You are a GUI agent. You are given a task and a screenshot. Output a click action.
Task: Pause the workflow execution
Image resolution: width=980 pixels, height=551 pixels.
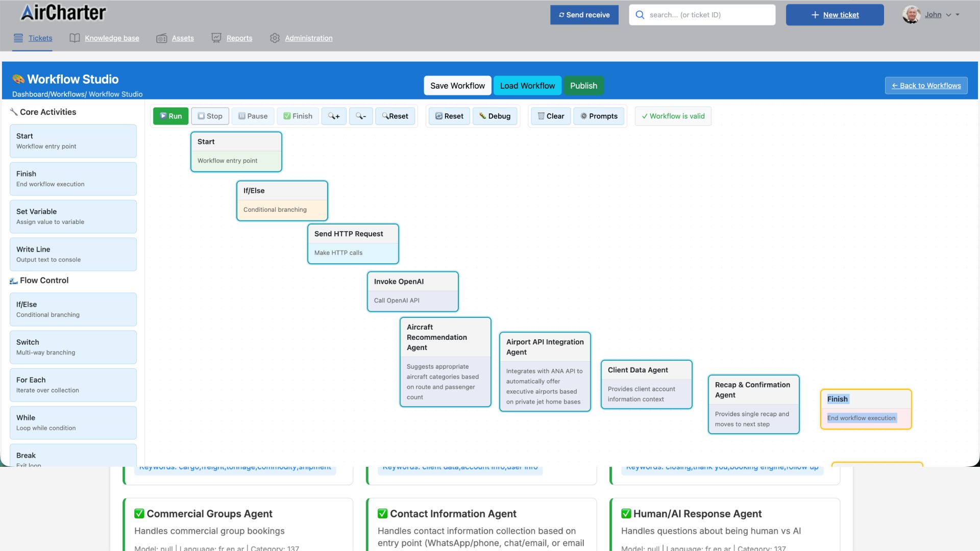click(253, 116)
